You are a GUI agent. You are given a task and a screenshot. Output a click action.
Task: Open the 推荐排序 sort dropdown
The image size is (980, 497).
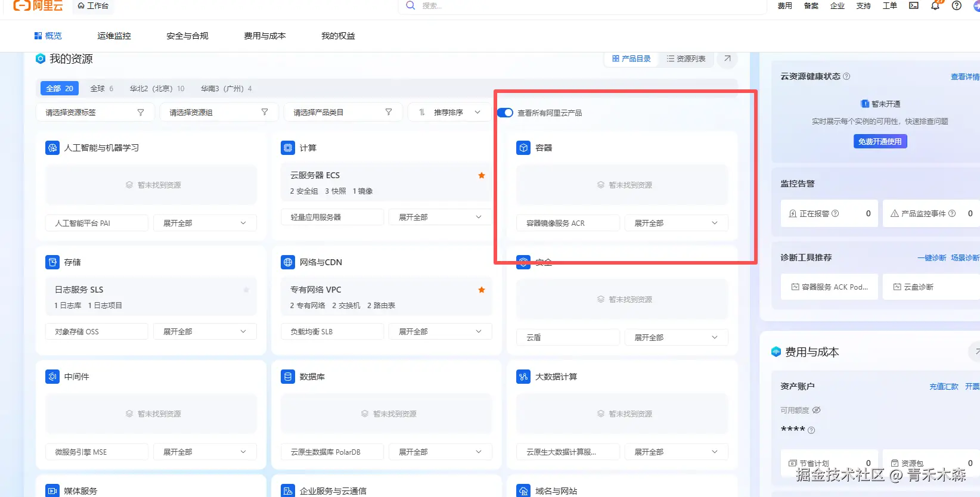coord(450,112)
